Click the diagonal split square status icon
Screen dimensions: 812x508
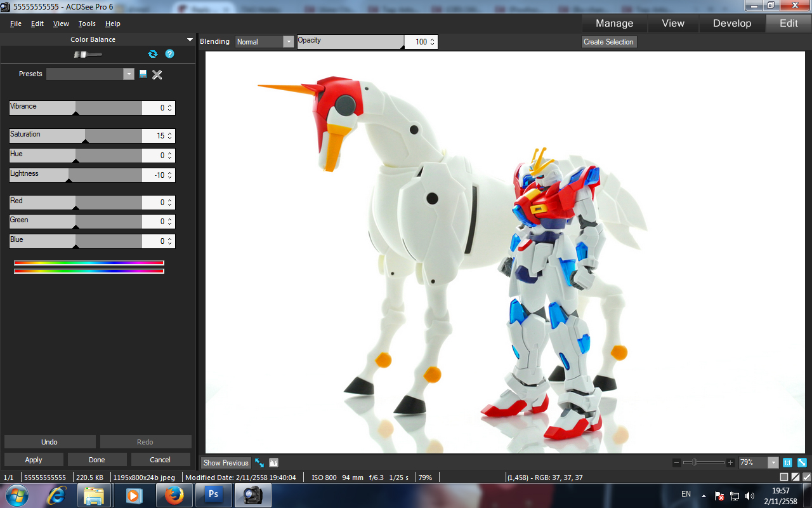[x=796, y=477]
